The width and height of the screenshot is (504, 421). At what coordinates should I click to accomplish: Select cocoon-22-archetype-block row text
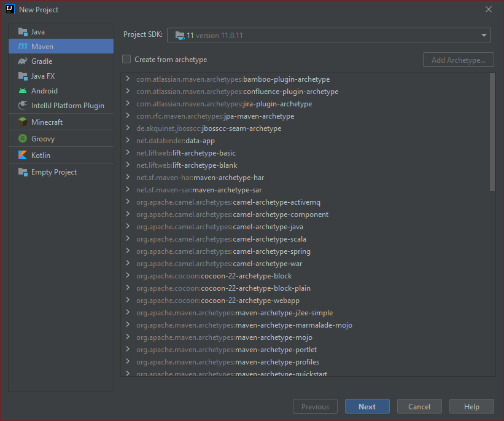coord(214,276)
